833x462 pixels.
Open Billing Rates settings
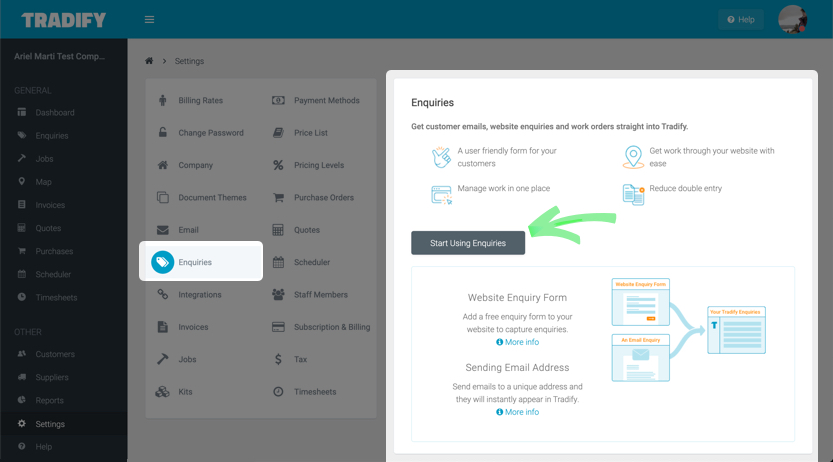[x=200, y=100]
